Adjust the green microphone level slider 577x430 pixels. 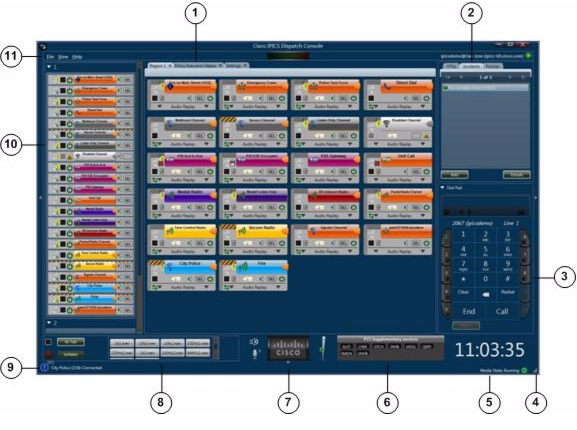click(323, 348)
